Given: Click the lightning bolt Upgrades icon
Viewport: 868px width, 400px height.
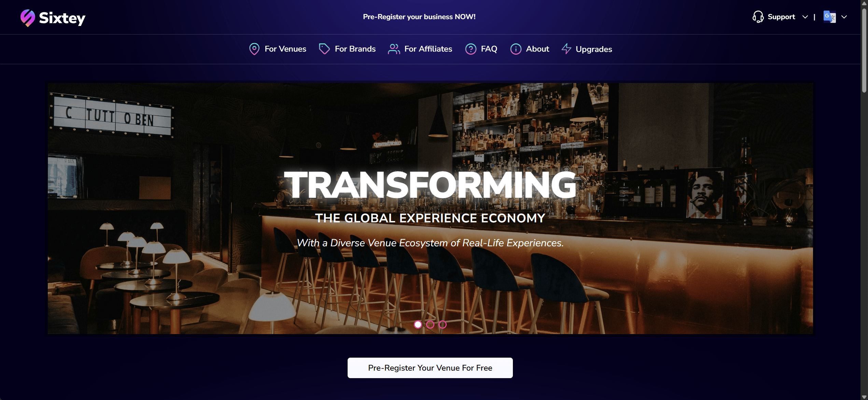Looking at the screenshot, I should pos(566,49).
